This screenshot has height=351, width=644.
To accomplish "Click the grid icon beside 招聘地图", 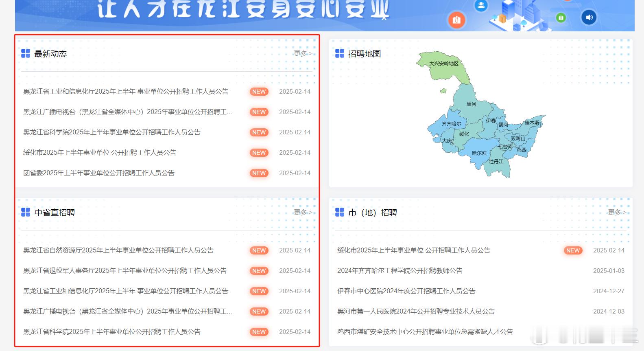I will coord(340,53).
